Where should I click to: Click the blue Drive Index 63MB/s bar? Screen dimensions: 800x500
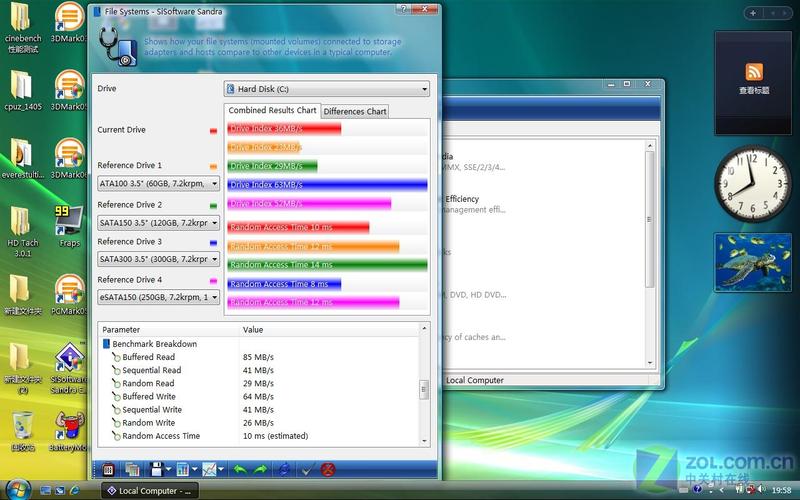click(x=327, y=185)
